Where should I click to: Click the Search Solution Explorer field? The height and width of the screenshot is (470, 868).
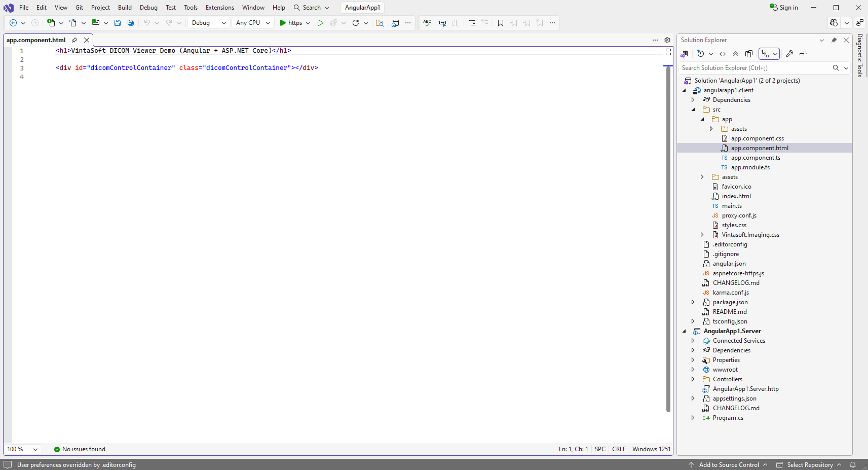(755, 68)
